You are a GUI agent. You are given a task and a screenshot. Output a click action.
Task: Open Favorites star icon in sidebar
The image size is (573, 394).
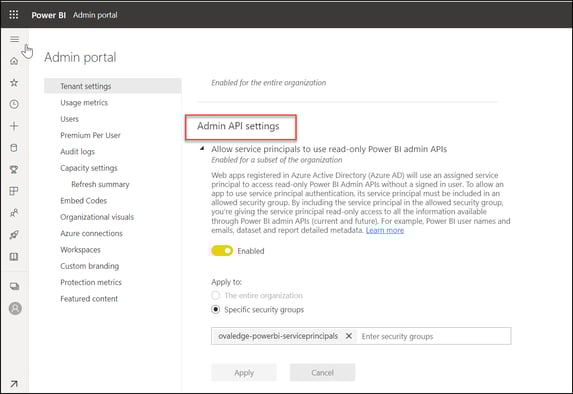pos(14,83)
